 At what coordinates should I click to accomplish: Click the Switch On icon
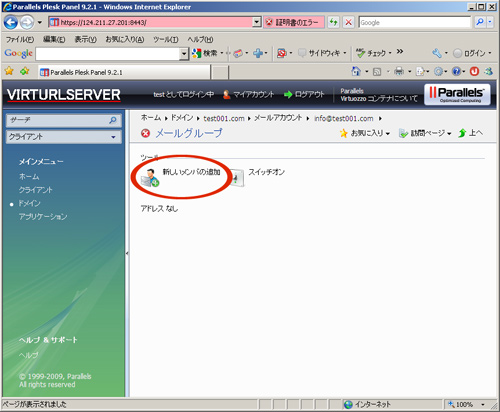pyautogui.click(x=236, y=178)
